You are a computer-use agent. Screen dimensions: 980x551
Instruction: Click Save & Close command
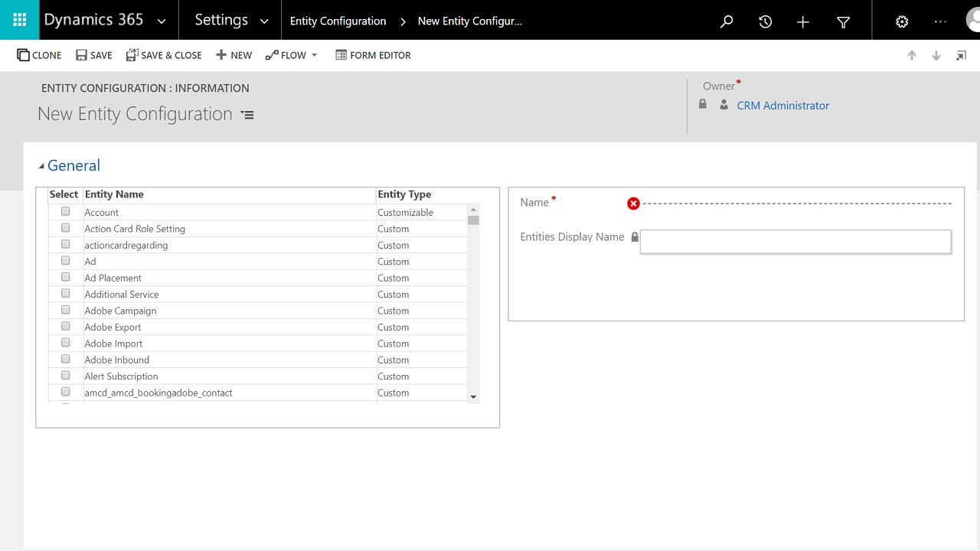tap(164, 55)
